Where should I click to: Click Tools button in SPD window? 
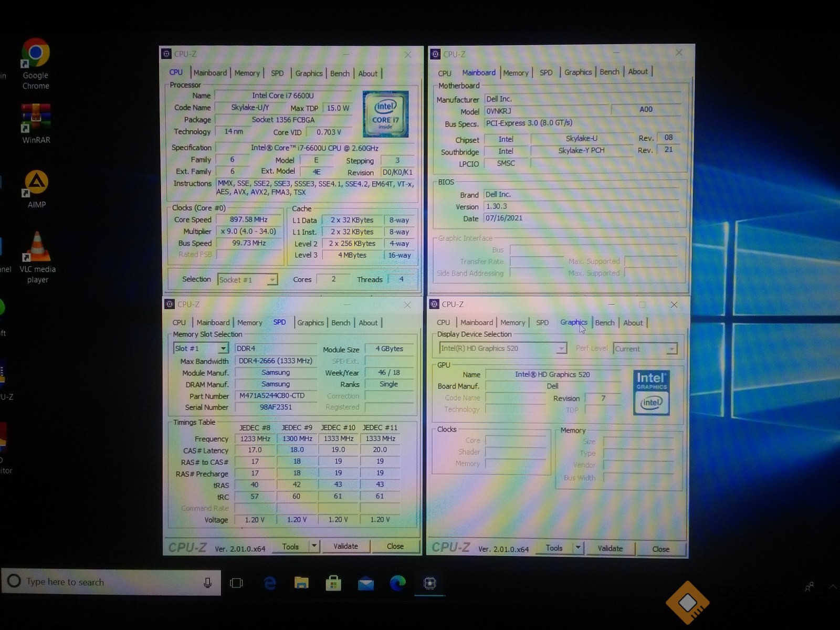point(290,547)
